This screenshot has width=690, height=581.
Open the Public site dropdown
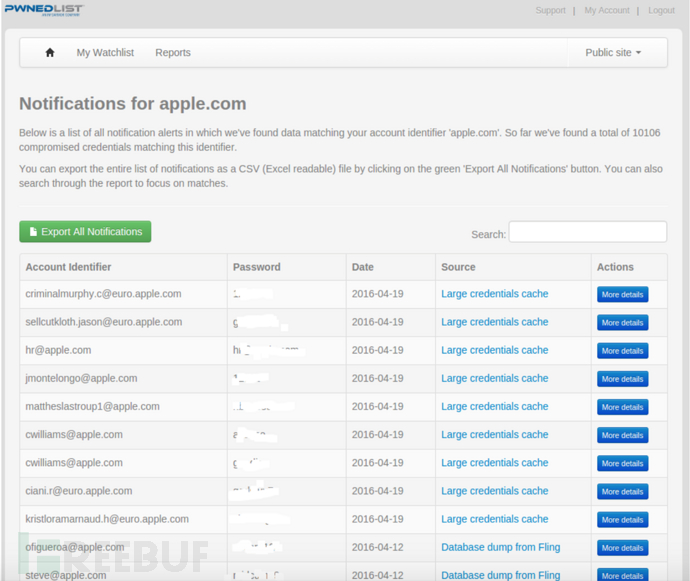tap(613, 53)
